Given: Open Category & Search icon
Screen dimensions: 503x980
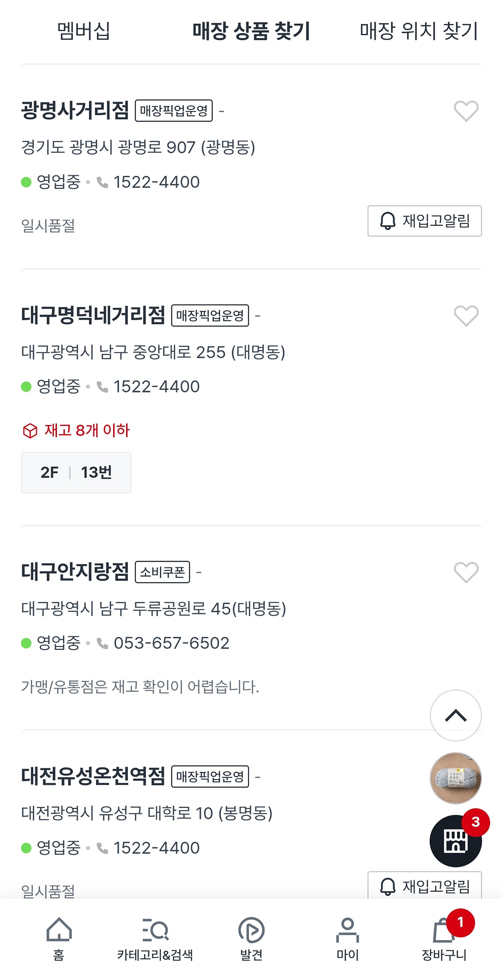Looking at the screenshot, I should (155, 931).
